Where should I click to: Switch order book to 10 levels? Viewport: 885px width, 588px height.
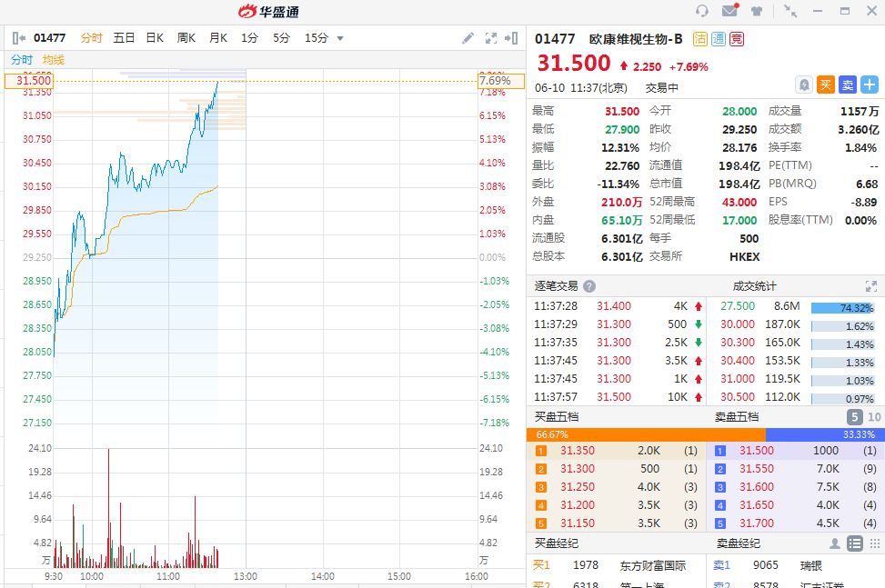pyautogui.click(x=874, y=417)
